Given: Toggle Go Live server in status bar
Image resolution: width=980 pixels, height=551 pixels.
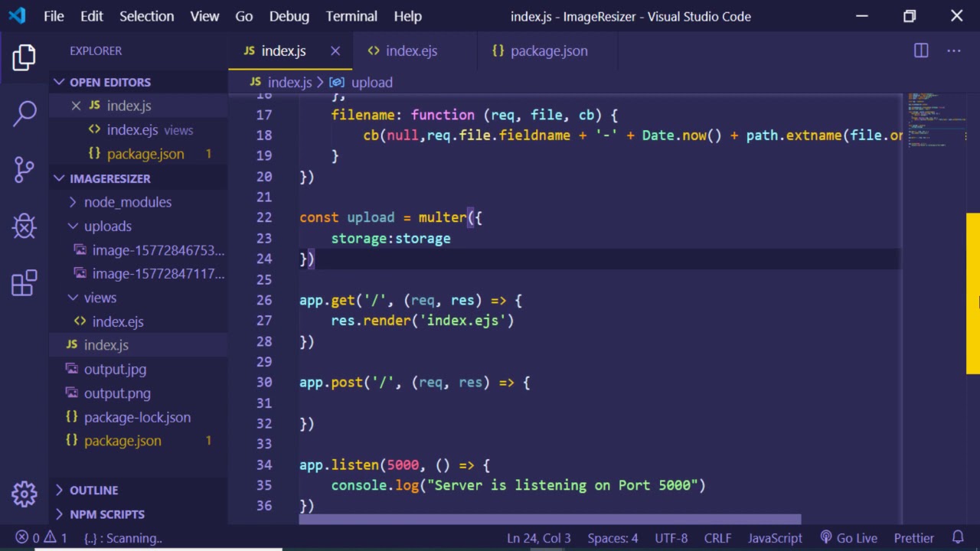Looking at the screenshot, I should click(x=848, y=538).
